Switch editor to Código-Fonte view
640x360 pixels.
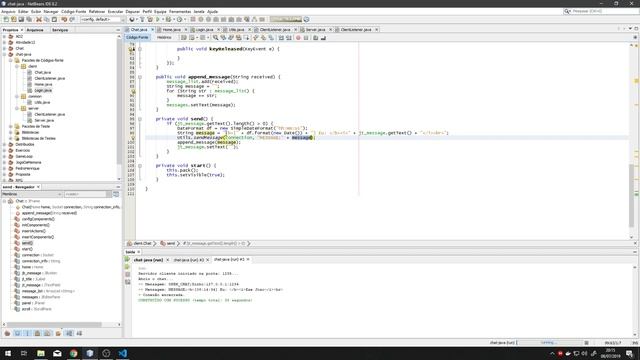137,38
